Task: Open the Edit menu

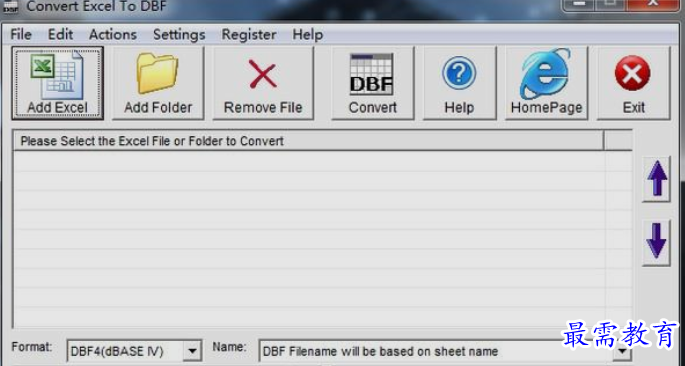Action: (x=60, y=35)
